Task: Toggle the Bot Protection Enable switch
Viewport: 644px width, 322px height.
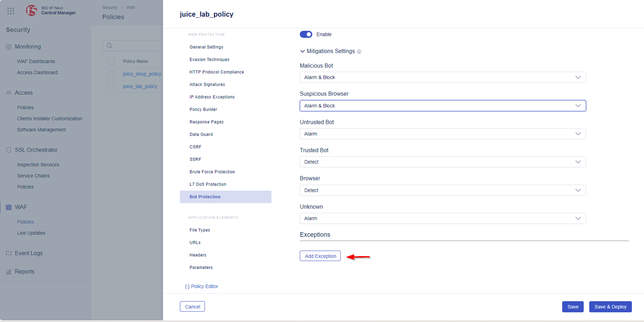Action: click(x=306, y=34)
